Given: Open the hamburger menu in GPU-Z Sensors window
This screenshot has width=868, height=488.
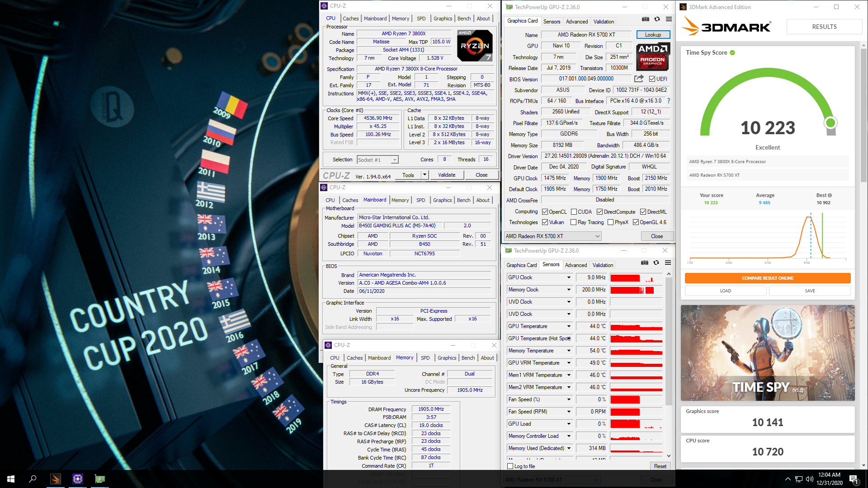Looking at the screenshot, I should [668, 263].
